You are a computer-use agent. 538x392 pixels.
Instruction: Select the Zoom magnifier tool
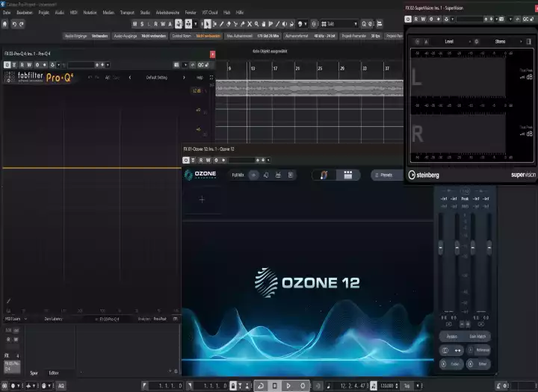point(256,24)
